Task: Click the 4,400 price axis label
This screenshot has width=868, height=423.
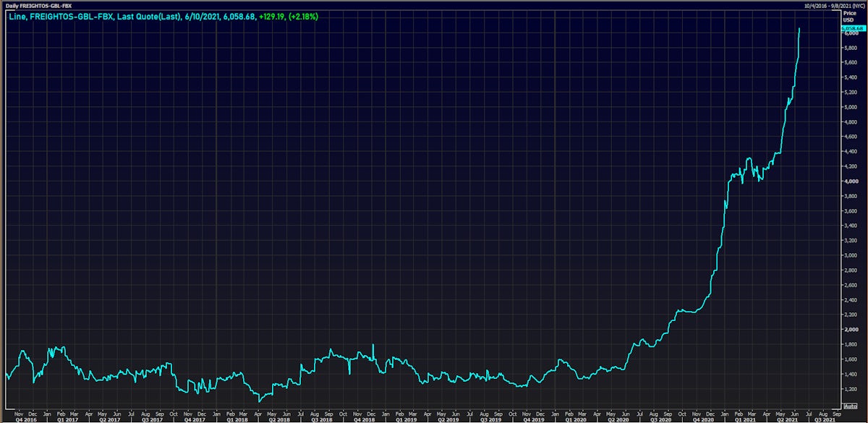Action: coord(850,152)
